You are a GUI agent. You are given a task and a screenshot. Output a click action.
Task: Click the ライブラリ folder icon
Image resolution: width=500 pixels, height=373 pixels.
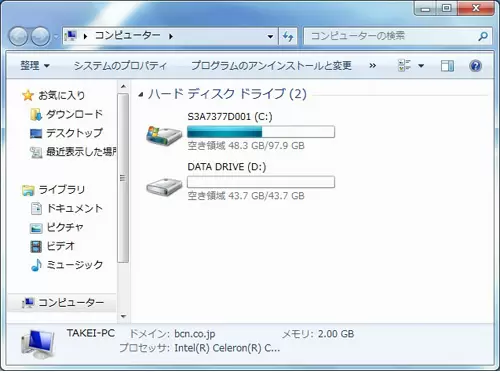pos(28,190)
